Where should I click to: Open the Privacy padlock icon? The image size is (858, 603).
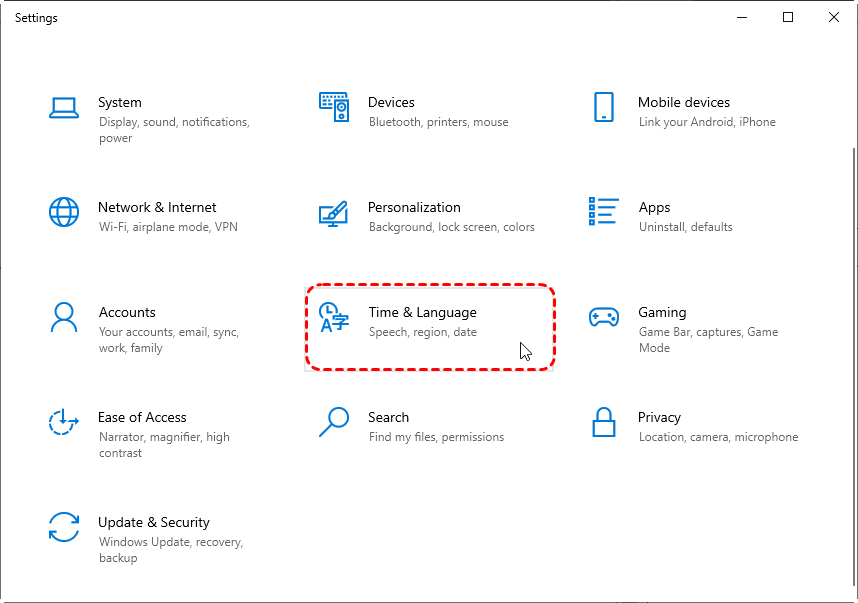click(x=603, y=422)
